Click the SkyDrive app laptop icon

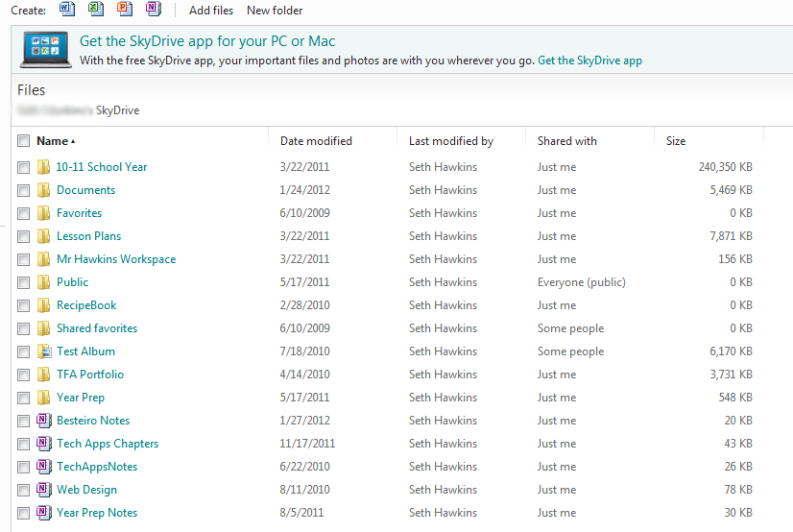point(44,50)
